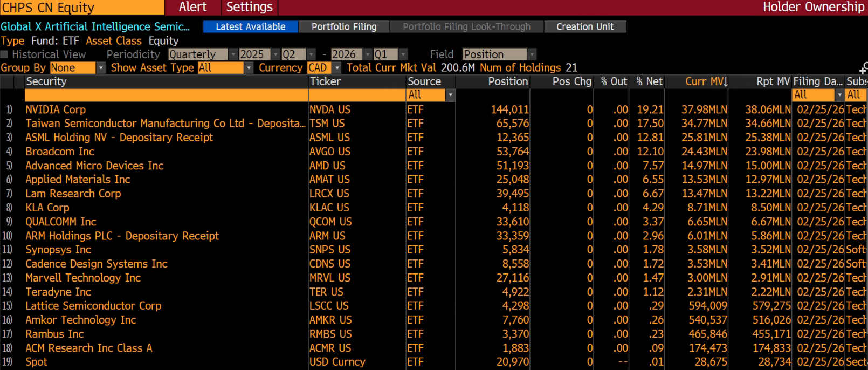Screen dimensions: 868x370
Task: Select the Position column header
Action: [507, 81]
